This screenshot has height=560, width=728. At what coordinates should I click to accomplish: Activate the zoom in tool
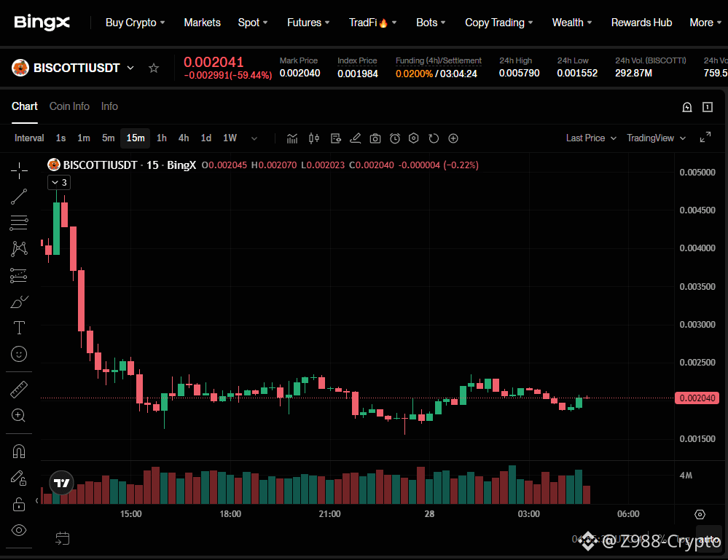click(18, 415)
